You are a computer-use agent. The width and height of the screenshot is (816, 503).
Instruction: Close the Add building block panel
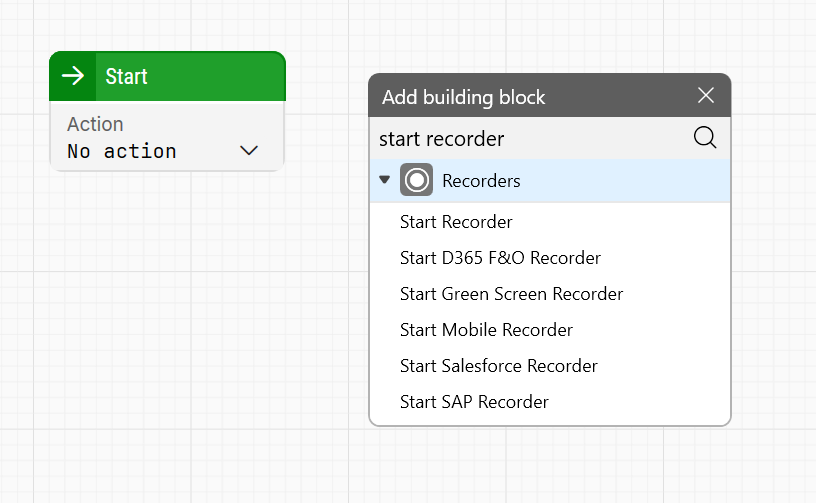[706, 96]
